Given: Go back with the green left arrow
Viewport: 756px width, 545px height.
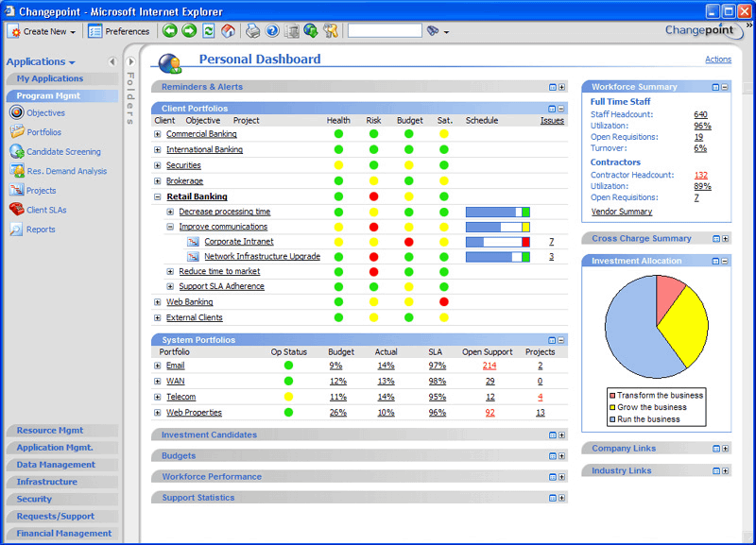Looking at the screenshot, I should (169, 31).
